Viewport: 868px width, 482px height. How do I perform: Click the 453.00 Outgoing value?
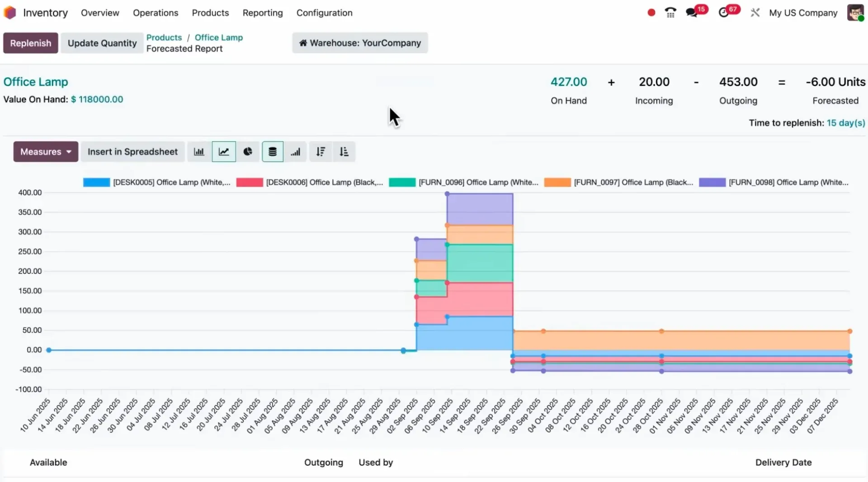coord(738,82)
